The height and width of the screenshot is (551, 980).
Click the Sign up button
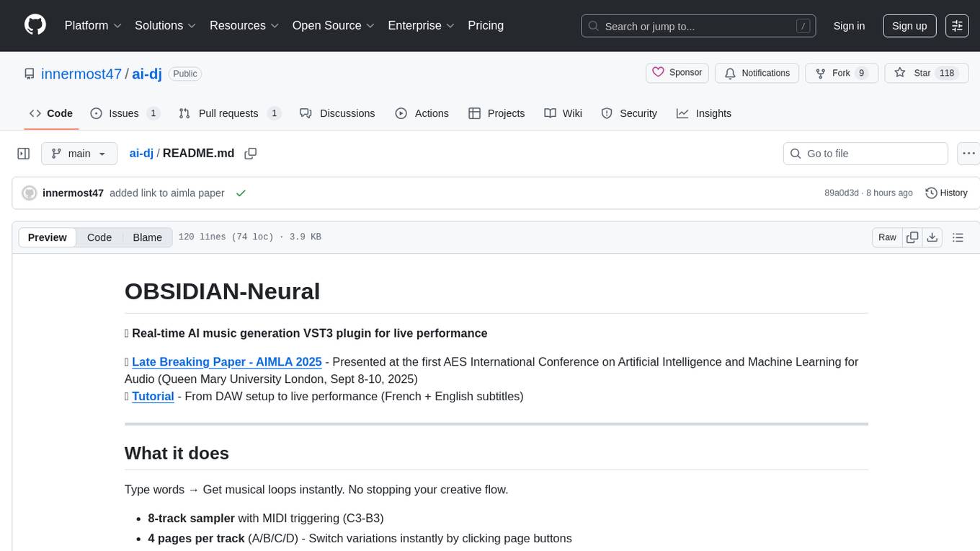click(x=909, y=26)
